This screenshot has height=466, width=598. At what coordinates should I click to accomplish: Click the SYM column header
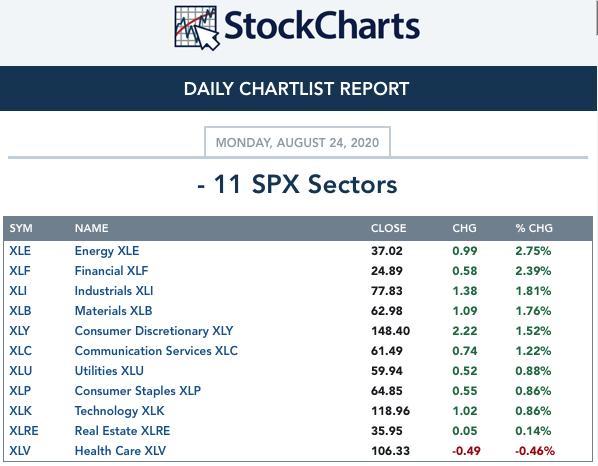tap(21, 228)
